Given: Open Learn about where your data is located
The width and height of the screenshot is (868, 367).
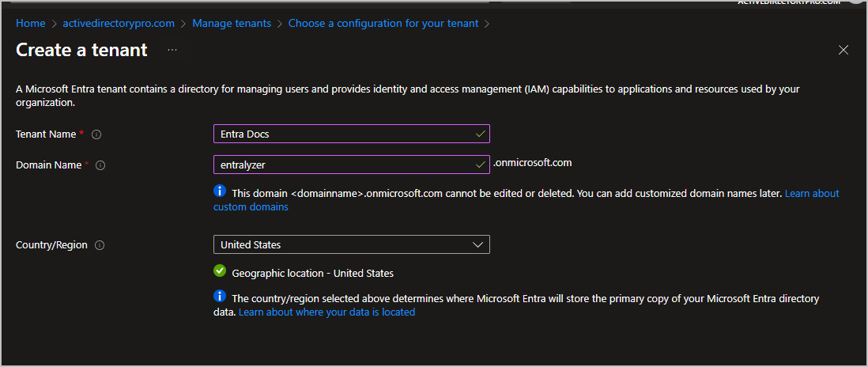Looking at the screenshot, I should (x=326, y=312).
